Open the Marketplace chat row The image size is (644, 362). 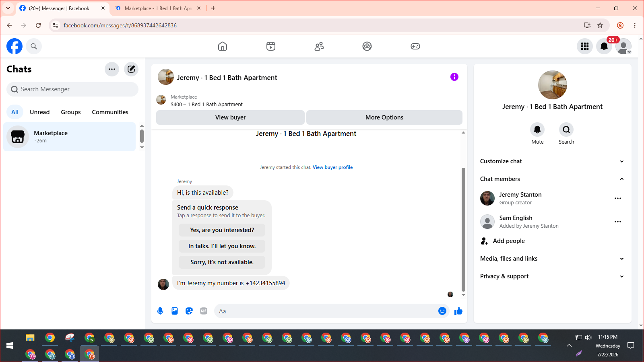click(70, 137)
